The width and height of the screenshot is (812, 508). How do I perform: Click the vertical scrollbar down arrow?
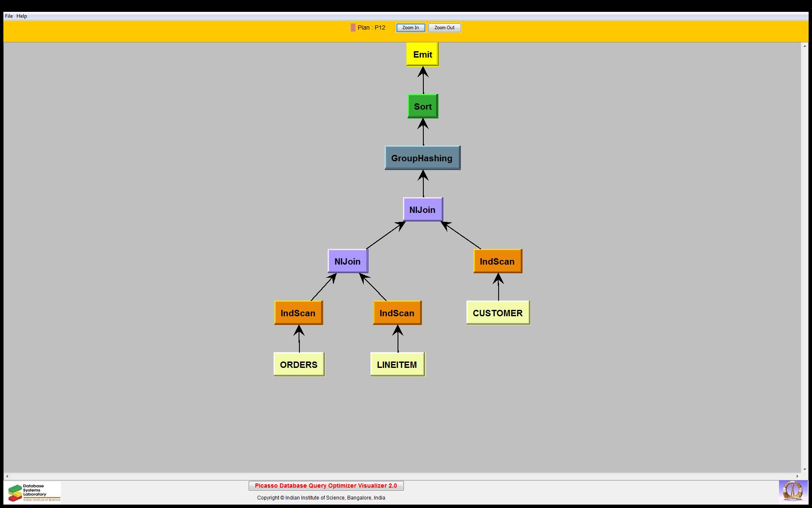pyautogui.click(x=805, y=469)
